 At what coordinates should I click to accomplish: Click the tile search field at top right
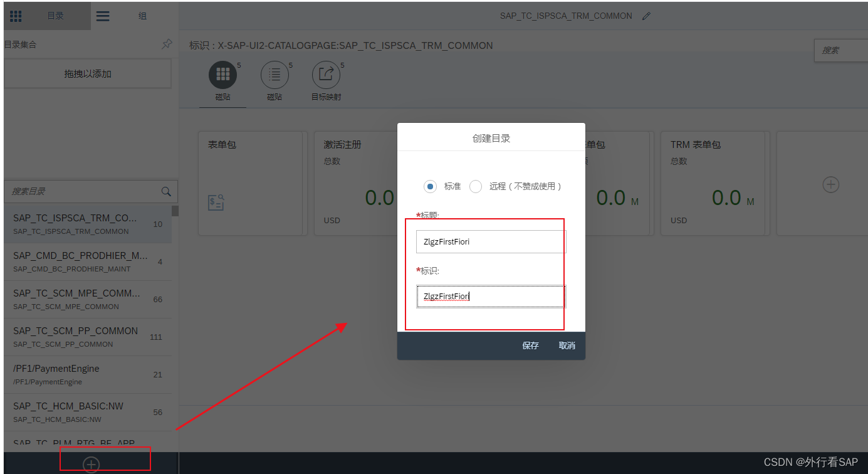840,50
